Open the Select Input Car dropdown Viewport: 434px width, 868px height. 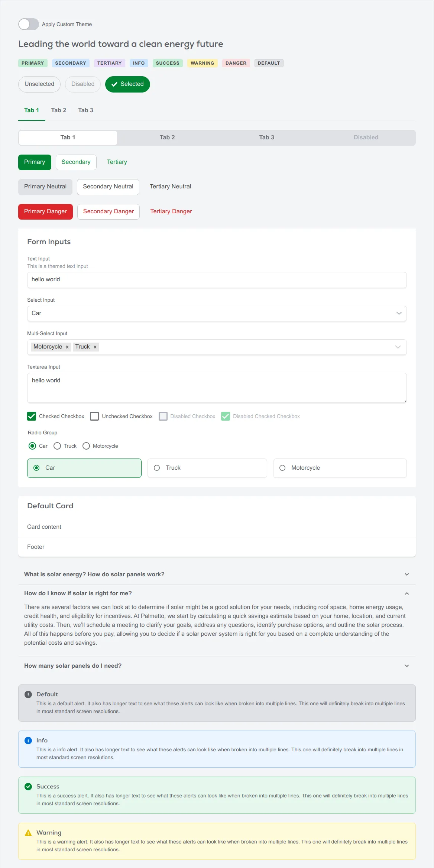tap(217, 313)
